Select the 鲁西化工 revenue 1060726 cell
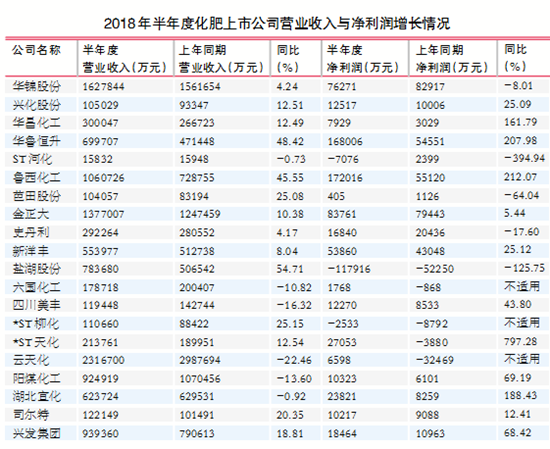The width and height of the screenshot is (550, 449). click(103, 178)
